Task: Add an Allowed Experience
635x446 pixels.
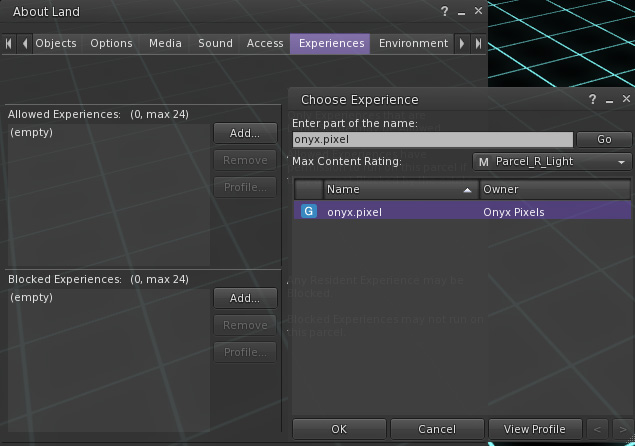Action: point(245,133)
